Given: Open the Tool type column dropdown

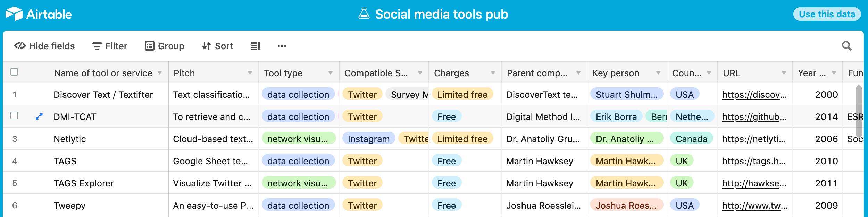Looking at the screenshot, I should 330,73.
